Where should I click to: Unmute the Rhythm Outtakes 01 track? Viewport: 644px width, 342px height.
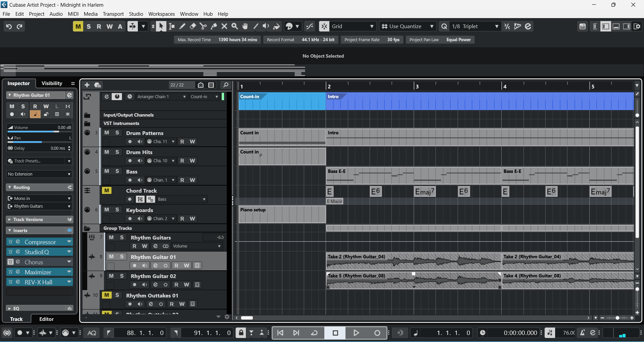pos(107,295)
